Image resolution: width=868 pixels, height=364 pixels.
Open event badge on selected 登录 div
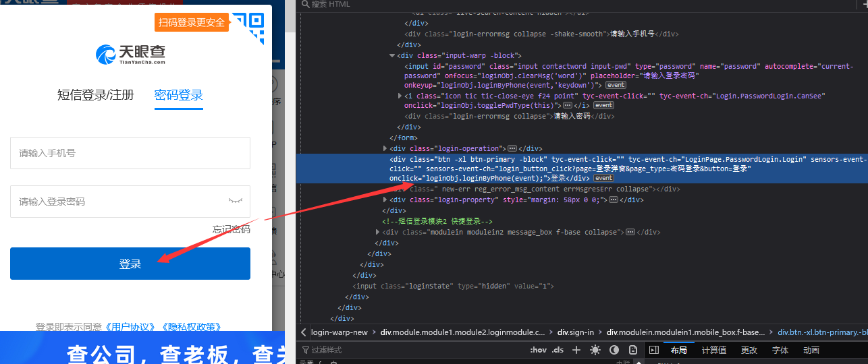[x=603, y=179]
